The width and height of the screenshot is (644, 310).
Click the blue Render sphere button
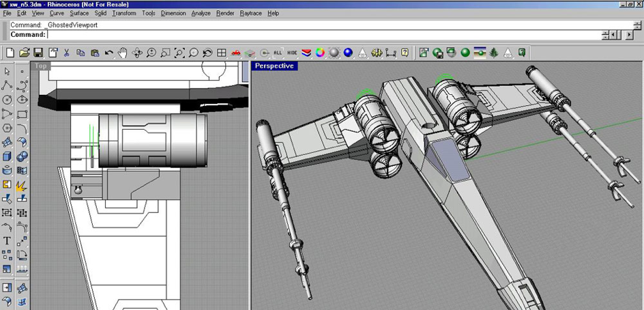point(348,53)
